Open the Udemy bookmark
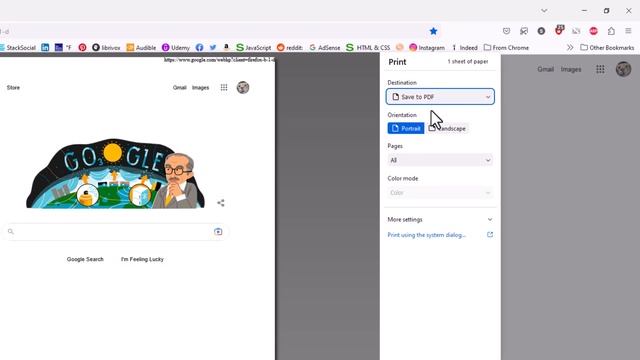Screen dimensions: 640x360 coord(176,47)
